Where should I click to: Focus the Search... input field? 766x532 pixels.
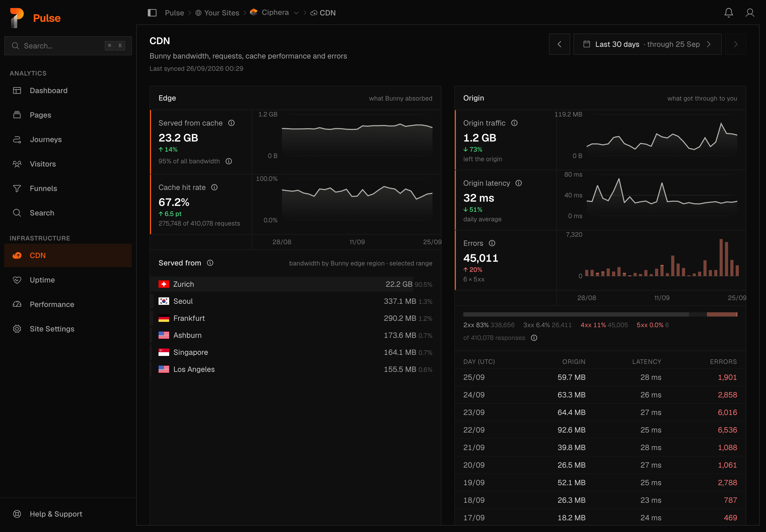pyautogui.click(x=68, y=46)
